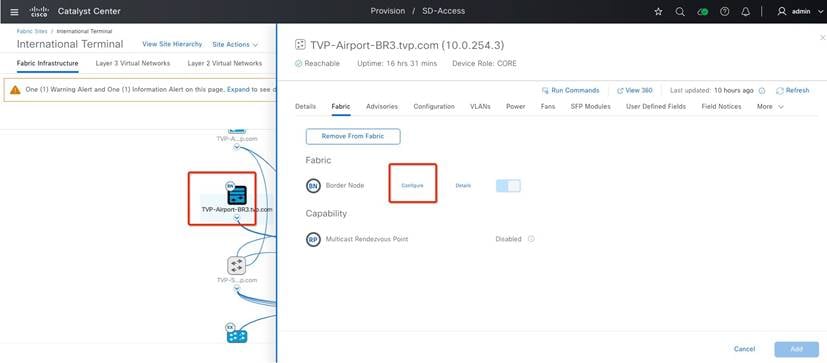Image resolution: width=827 pixels, height=363 pixels.
Task: Click the last-updated info icon
Action: click(x=762, y=91)
